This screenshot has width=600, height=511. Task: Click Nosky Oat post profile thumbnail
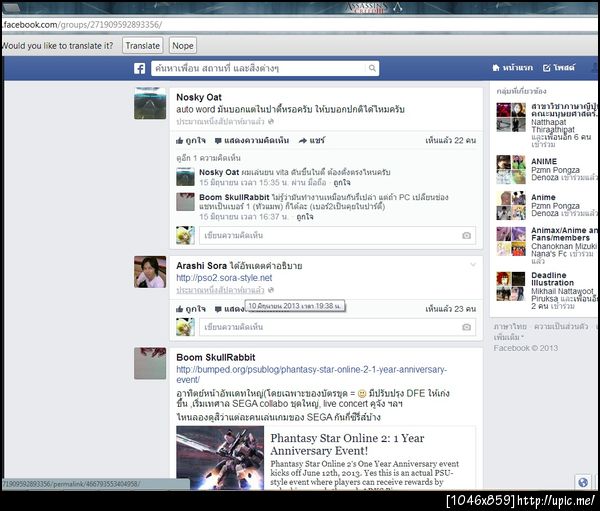[x=150, y=103]
